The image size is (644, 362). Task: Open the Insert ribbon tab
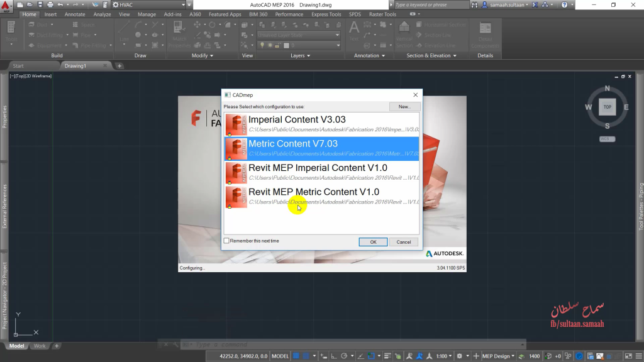coord(50,14)
